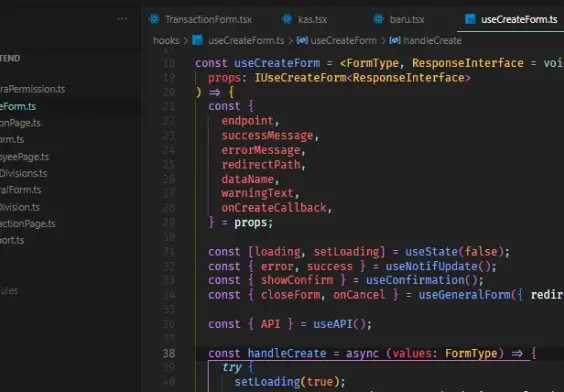The image size is (564, 392).
Task: Click onCreateCallback property in code
Action: coord(274,208)
